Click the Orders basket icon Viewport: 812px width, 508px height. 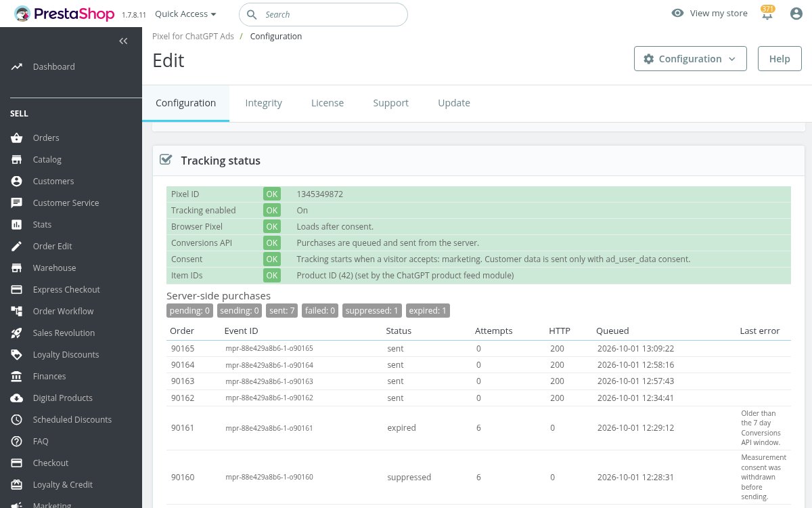[x=17, y=138]
